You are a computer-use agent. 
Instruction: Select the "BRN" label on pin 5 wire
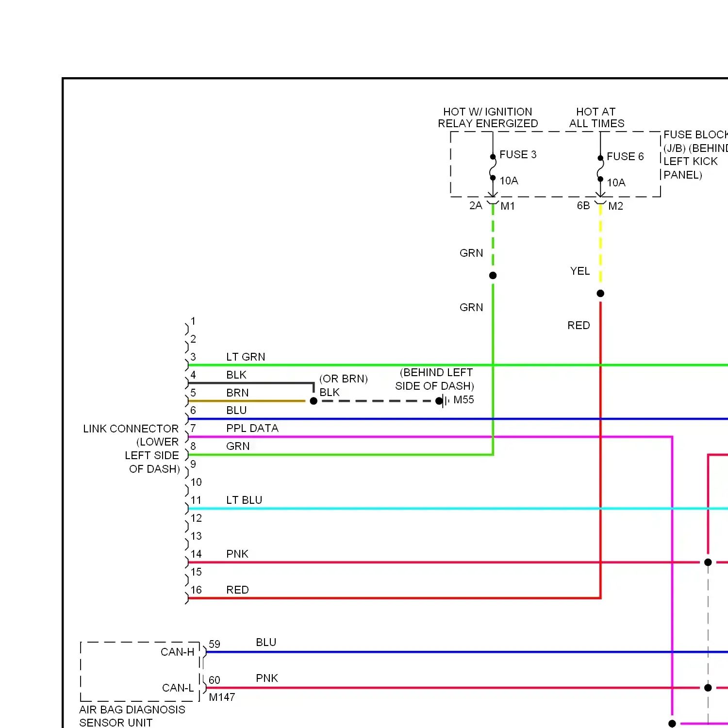237,393
